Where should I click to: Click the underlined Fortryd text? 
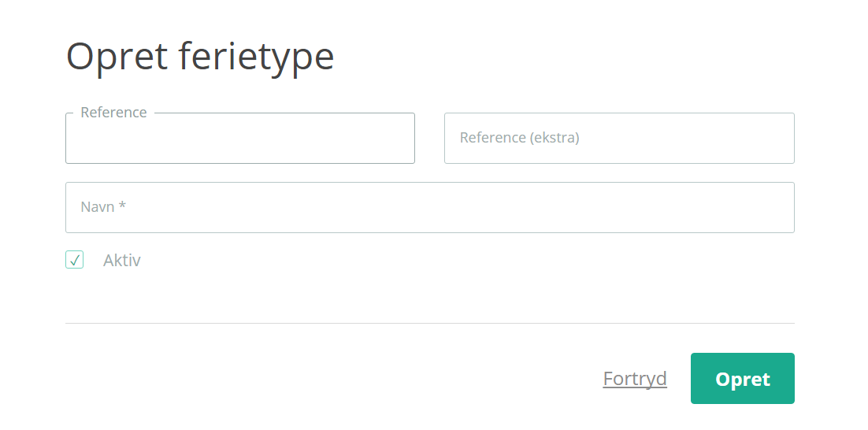(635, 379)
